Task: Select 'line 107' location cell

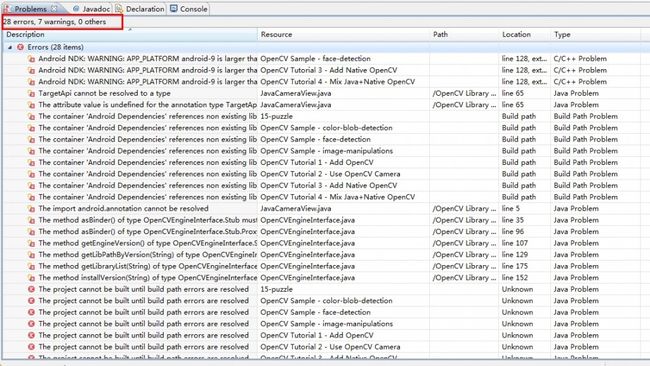Action: 514,243
